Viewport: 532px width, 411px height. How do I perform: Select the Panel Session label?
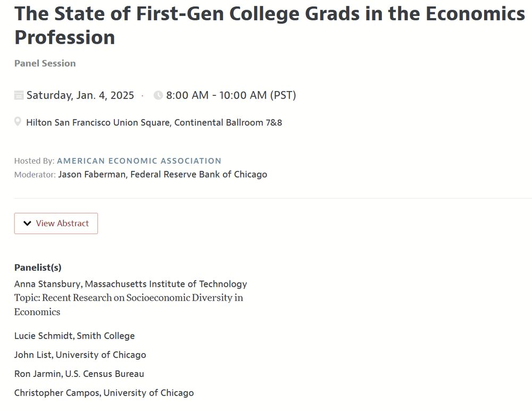tap(45, 63)
